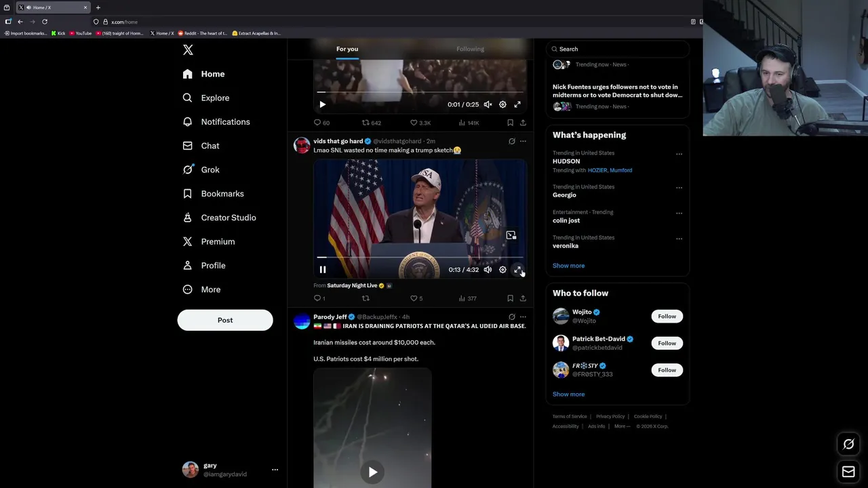Open settings gear on SNL video
868x488 pixels.
[x=502, y=270]
